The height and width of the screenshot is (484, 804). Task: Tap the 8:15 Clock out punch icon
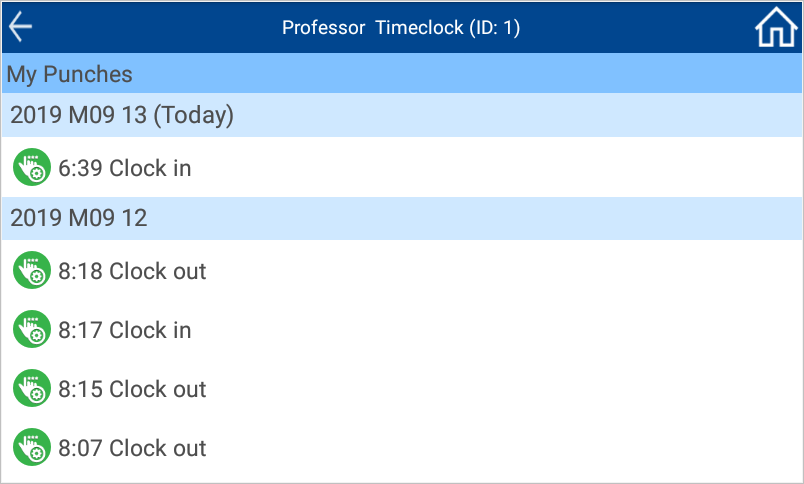[32, 388]
